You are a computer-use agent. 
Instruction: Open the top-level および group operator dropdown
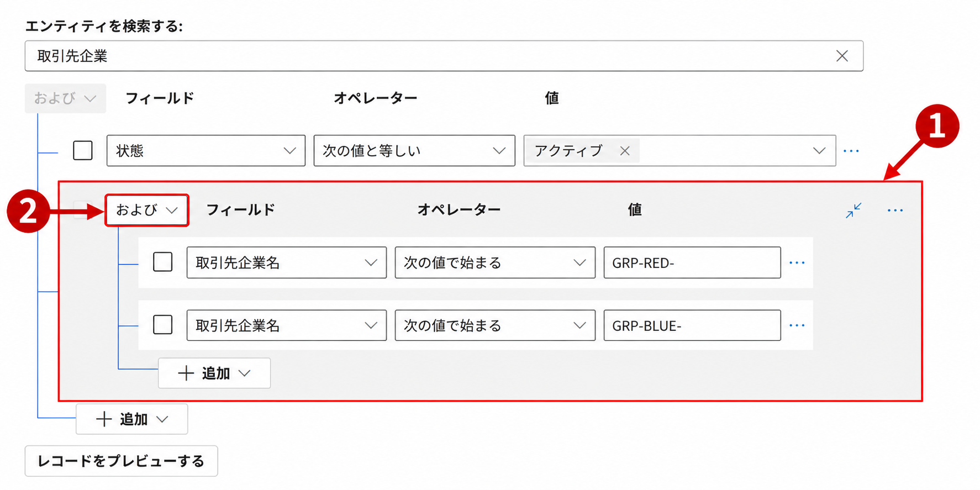(x=65, y=98)
